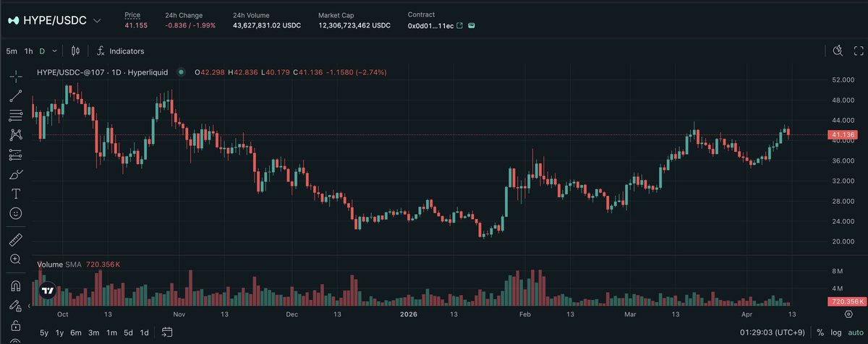The width and height of the screenshot is (868, 344).
Task: Open chart settings gear on axis
Action: pyautogui.click(x=848, y=314)
